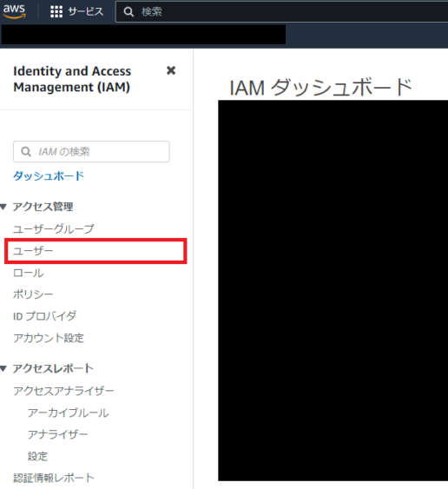Open アクセスアナライザー item
This screenshot has height=489, width=448.
[x=63, y=391]
